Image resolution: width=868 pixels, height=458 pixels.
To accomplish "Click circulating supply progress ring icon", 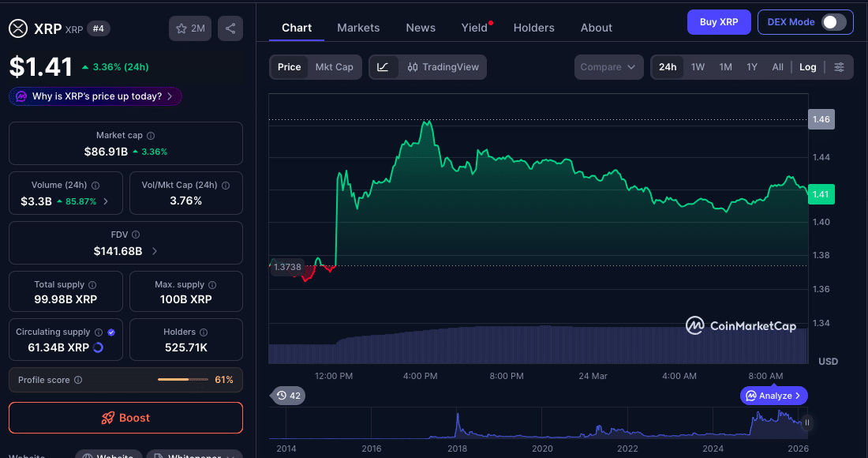I will [x=98, y=347].
